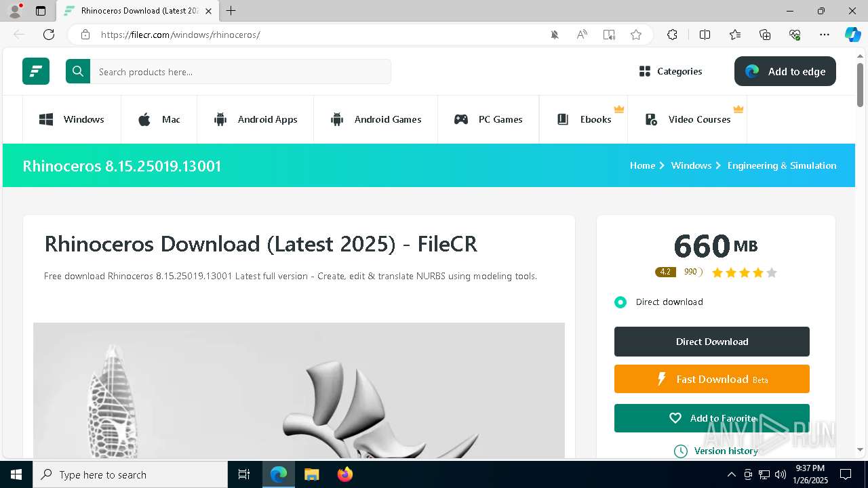Open the Immersive reader icon
Viewport: 868px width, 488px height.
(x=609, y=35)
